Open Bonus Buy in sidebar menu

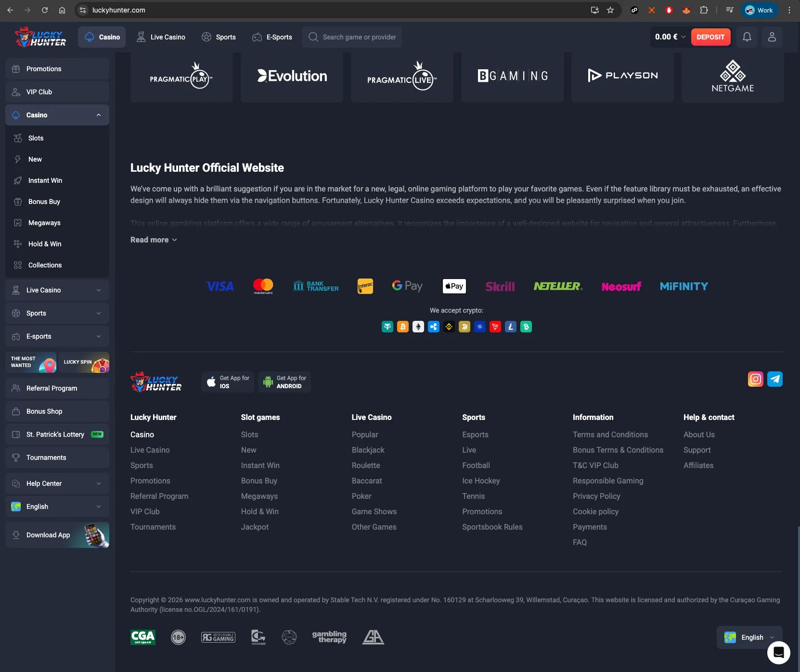coord(57,202)
